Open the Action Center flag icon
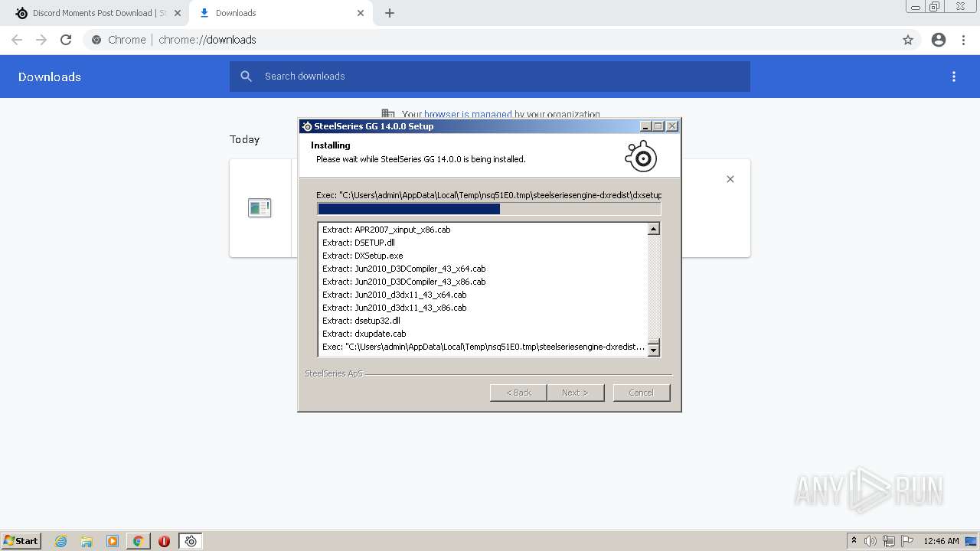Viewport: 980px width, 551px height. (907, 541)
